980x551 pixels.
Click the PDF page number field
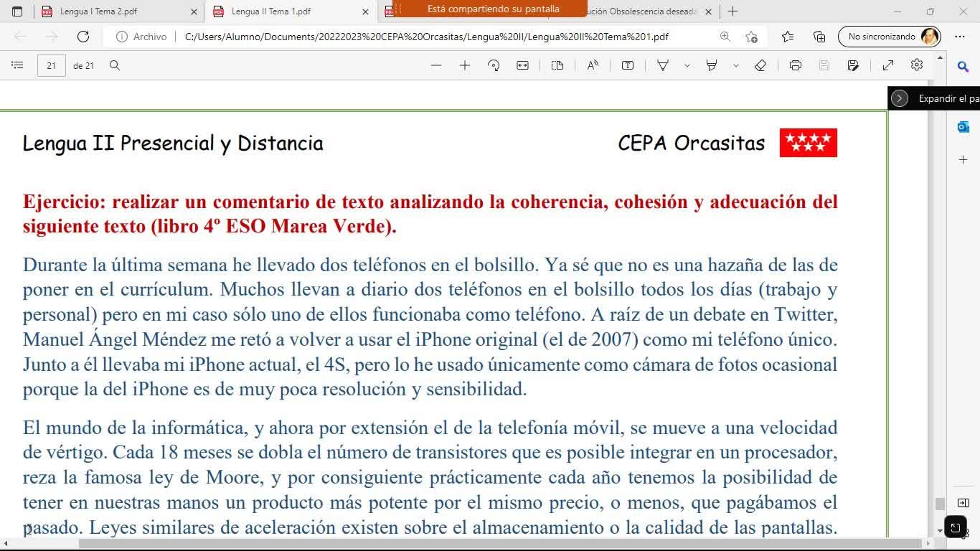[x=52, y=65]
